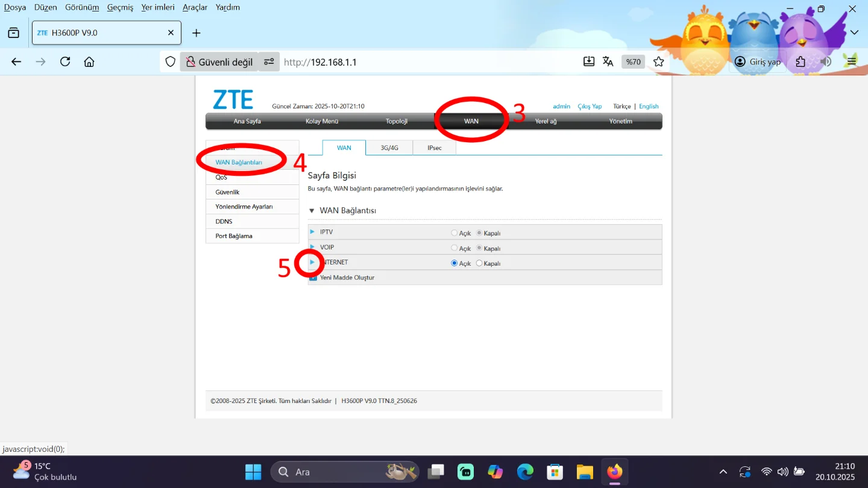The image size is (868, 488).
Task: Open the Kolay Menü section
Action: pos(322,121)
